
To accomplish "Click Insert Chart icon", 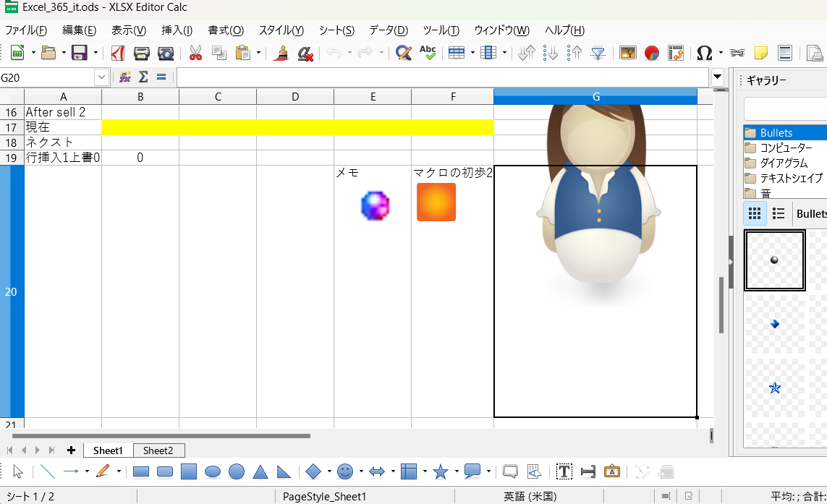I will pyautogui.click(x=652, y=53).
